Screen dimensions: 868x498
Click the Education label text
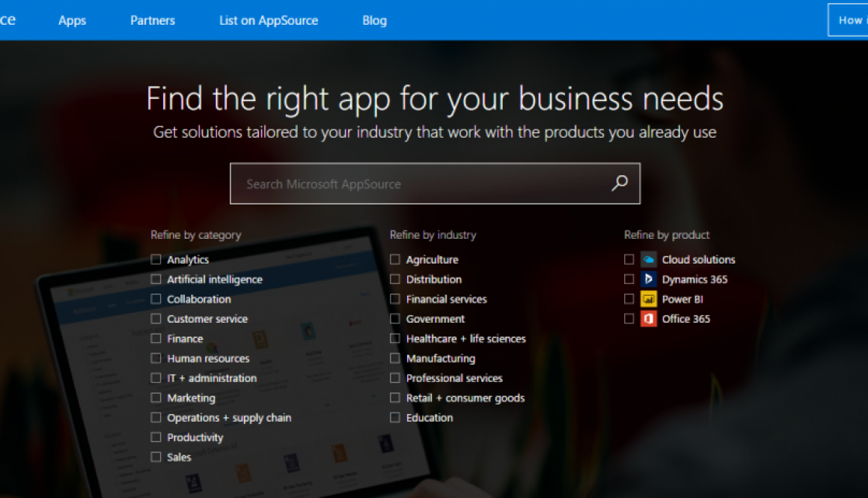click(430, 418)
